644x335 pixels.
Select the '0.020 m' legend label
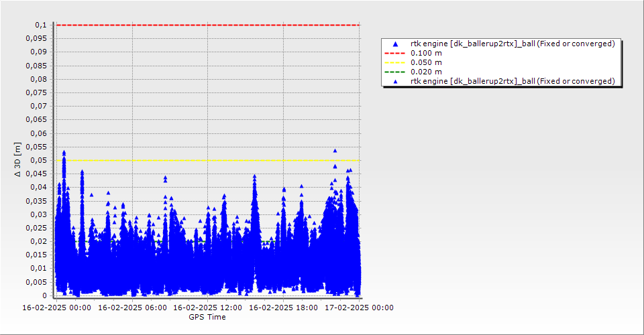(x=426, y=72)
